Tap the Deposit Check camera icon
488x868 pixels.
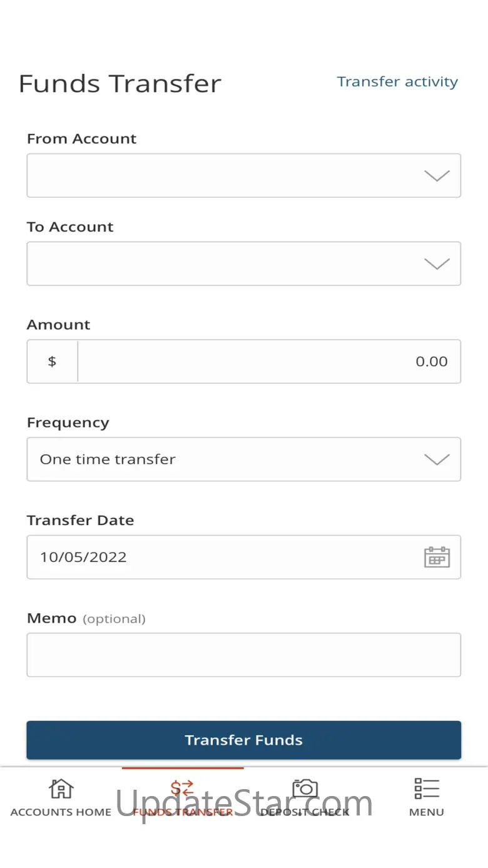[305, 789]
